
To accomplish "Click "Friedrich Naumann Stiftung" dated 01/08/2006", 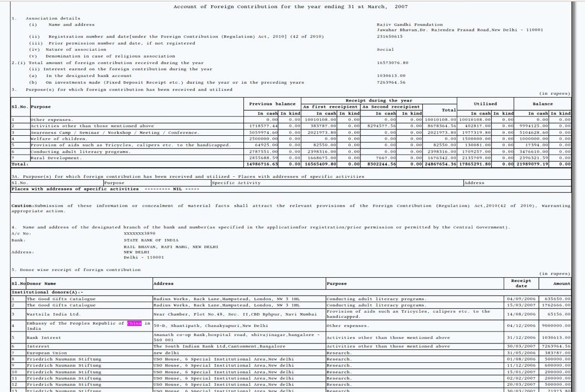I will tap(64, 359).
